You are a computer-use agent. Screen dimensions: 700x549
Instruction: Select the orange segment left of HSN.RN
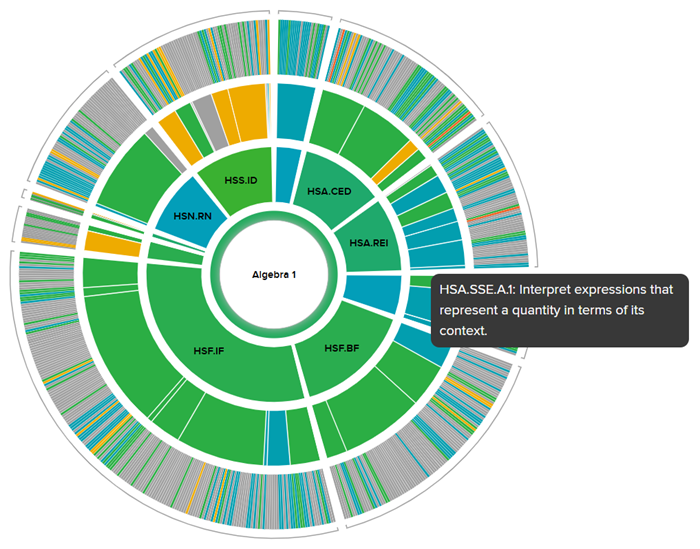[x=111, y=242]
